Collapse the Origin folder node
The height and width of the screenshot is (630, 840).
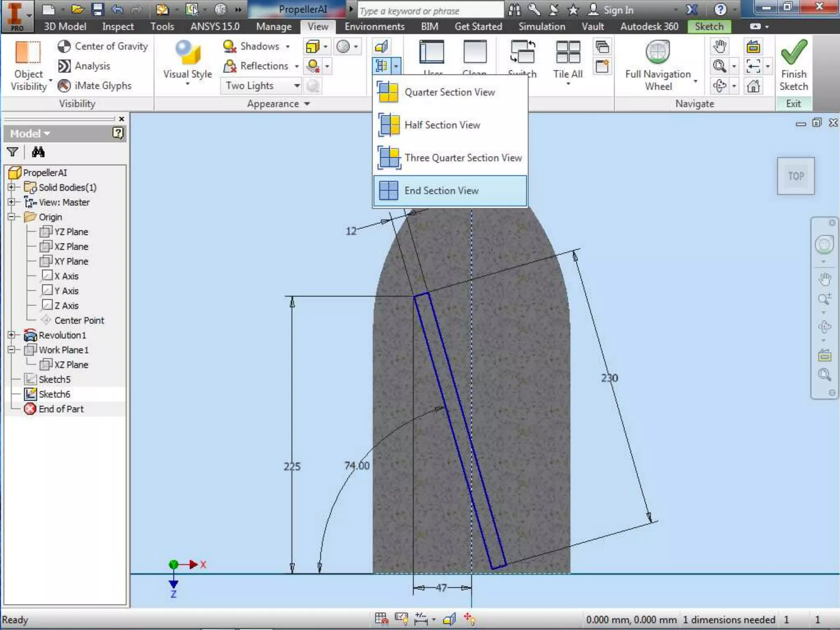(11, 217)
